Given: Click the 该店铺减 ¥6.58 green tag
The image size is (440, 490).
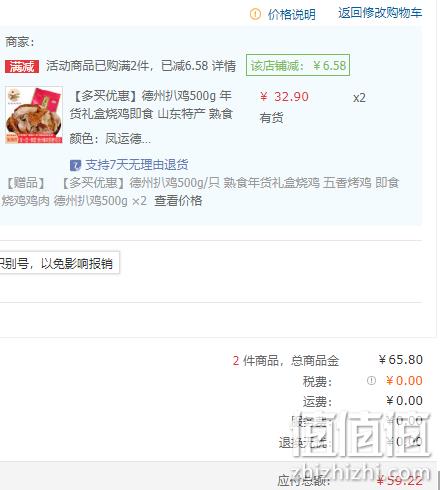Looking at the screenshot, I should tap(298, 65).
